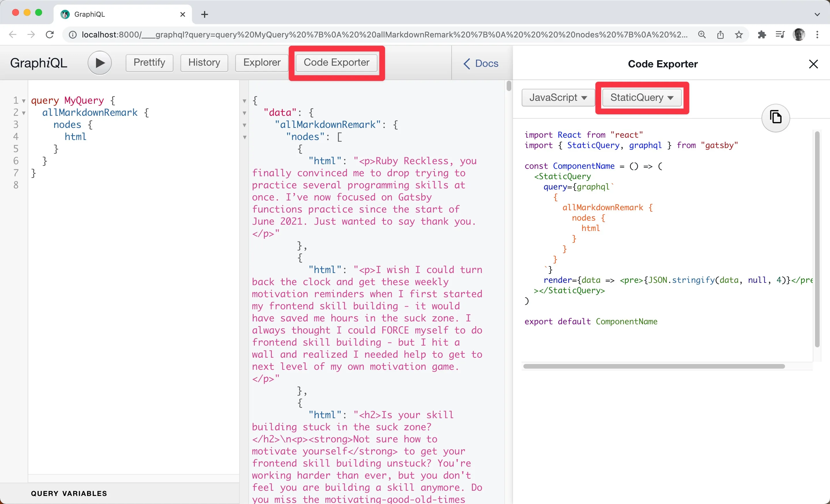830x504 pixels.
Task: Click the Prettify button
Action: tap(149, 62)
